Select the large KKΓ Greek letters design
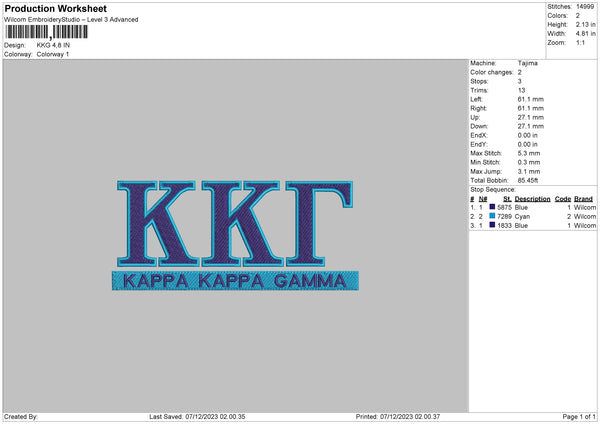600x424 pixels. click(235, 220)
